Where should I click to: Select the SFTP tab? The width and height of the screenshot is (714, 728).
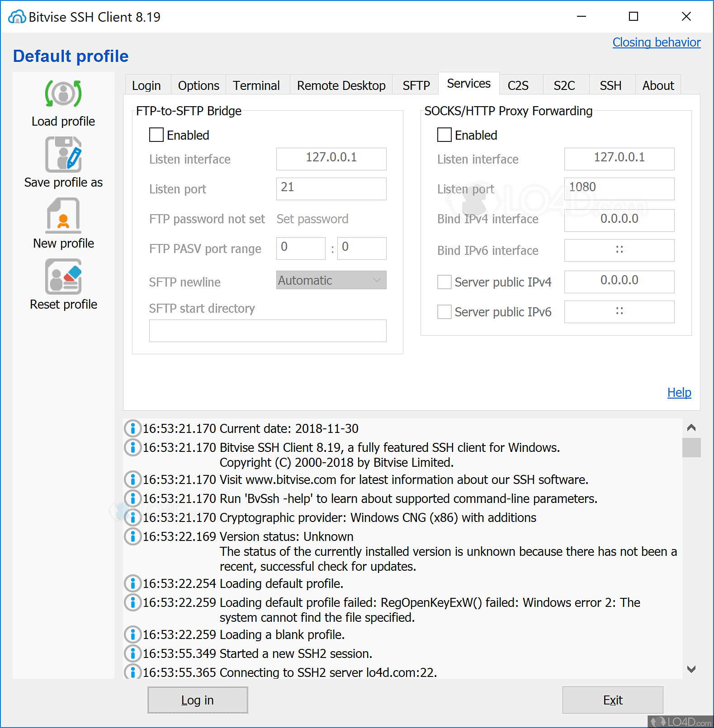tap(416, 85)
